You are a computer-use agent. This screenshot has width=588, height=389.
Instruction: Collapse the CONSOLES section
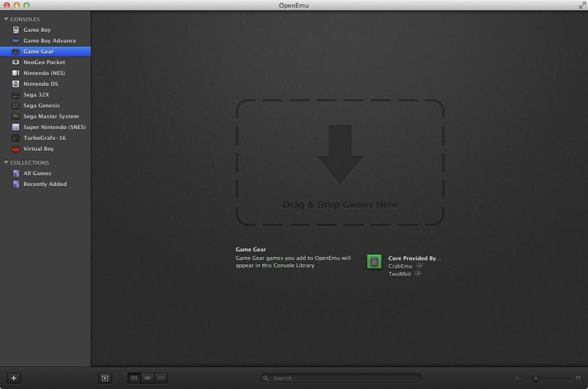tap(6, 19)
